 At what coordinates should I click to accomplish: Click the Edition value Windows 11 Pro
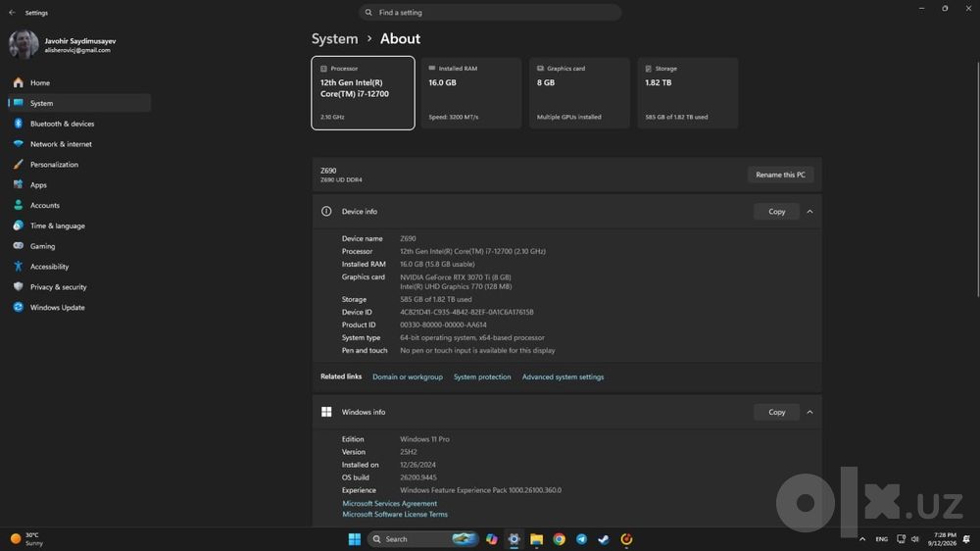[424, 439]
